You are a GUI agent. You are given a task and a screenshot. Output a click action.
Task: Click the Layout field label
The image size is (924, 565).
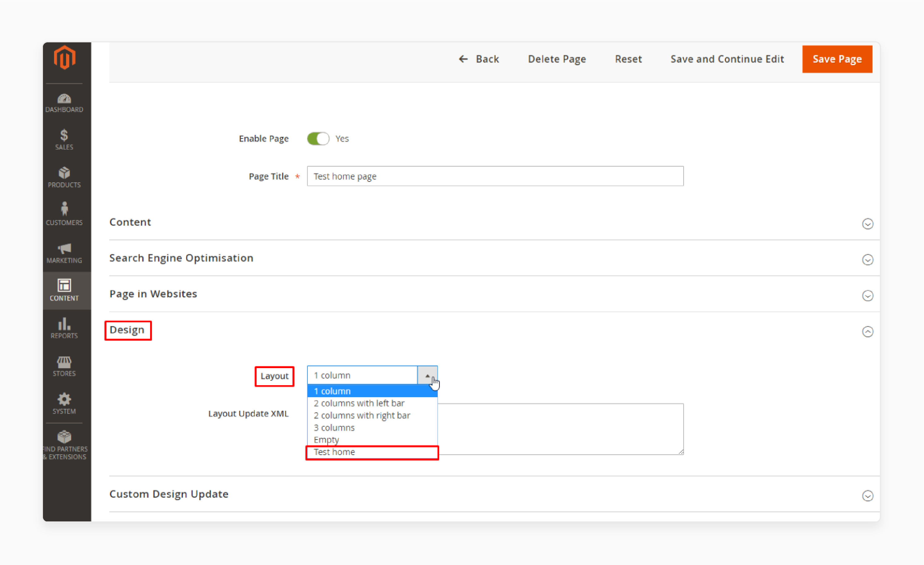tap(274, 376)
